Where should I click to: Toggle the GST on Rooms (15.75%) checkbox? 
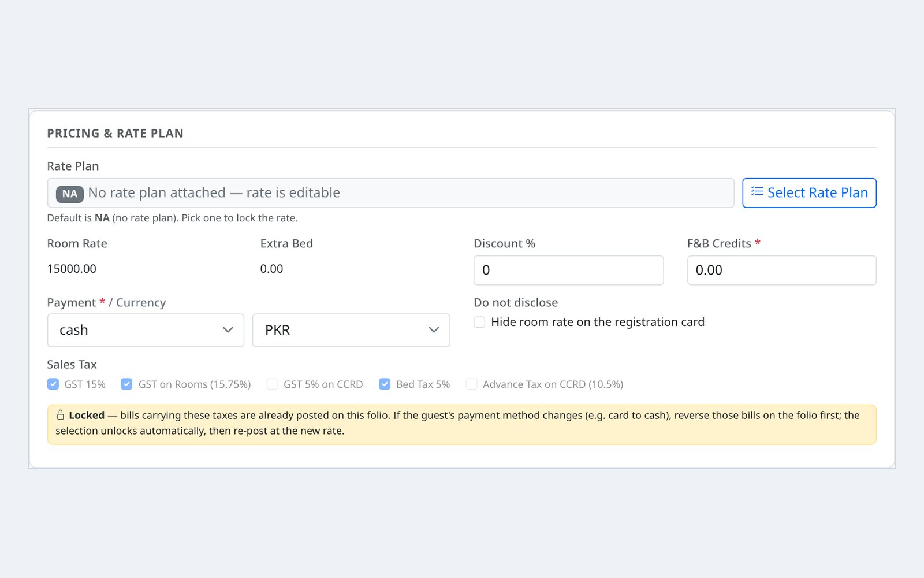126,384
